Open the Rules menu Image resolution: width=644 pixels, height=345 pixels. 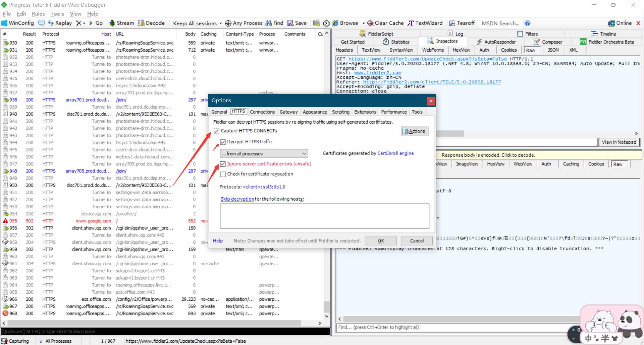point(38,14)
